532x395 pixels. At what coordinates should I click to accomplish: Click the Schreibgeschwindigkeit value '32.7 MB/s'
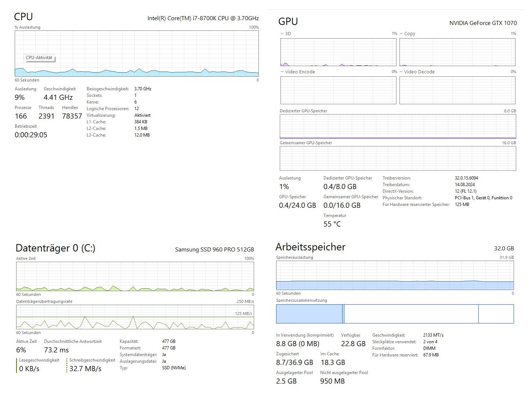click(x=85, y=369)
